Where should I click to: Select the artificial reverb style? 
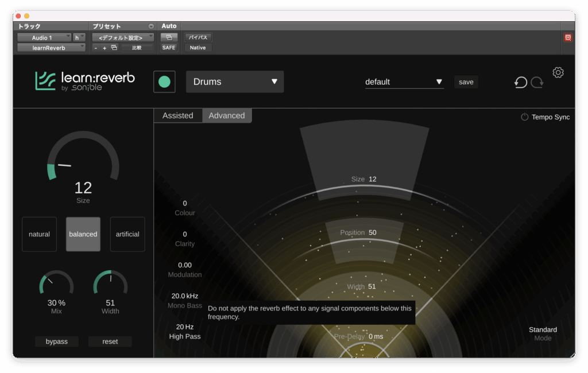(x=127, y=234)
